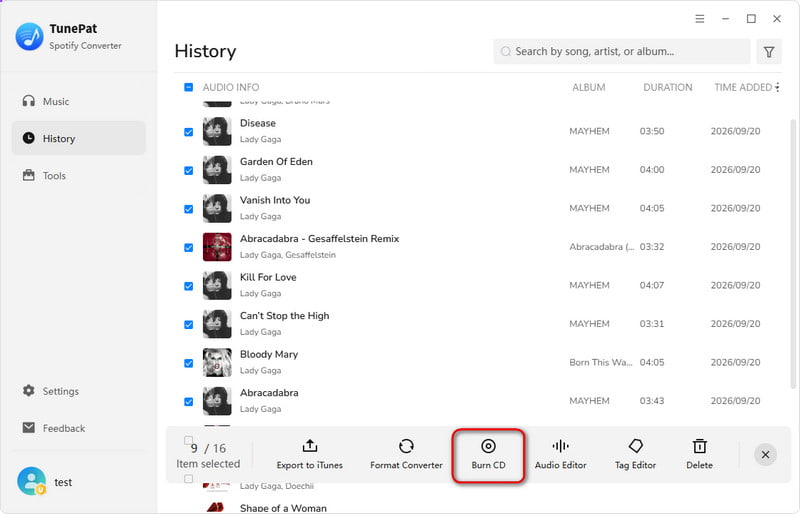
Task: Open the Music section in sidebar
Action: pyautogui.click(x=79, y=101)
